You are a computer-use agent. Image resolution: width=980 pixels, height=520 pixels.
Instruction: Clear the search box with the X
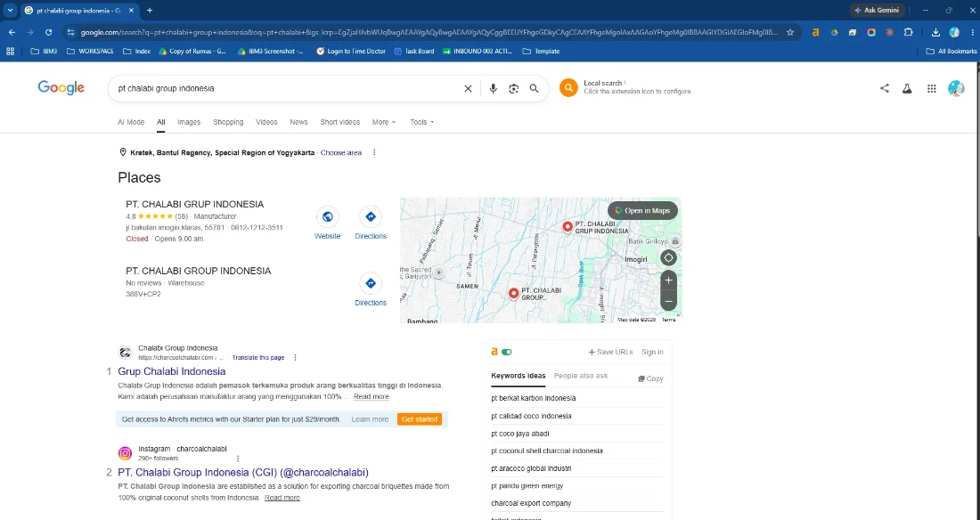click(468, 89)
